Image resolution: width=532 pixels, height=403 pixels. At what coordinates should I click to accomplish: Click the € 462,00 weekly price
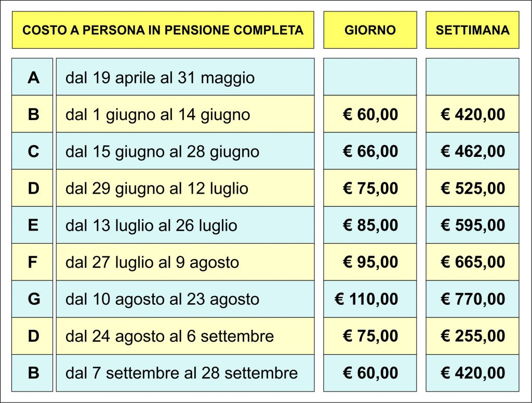click(472, 151)
